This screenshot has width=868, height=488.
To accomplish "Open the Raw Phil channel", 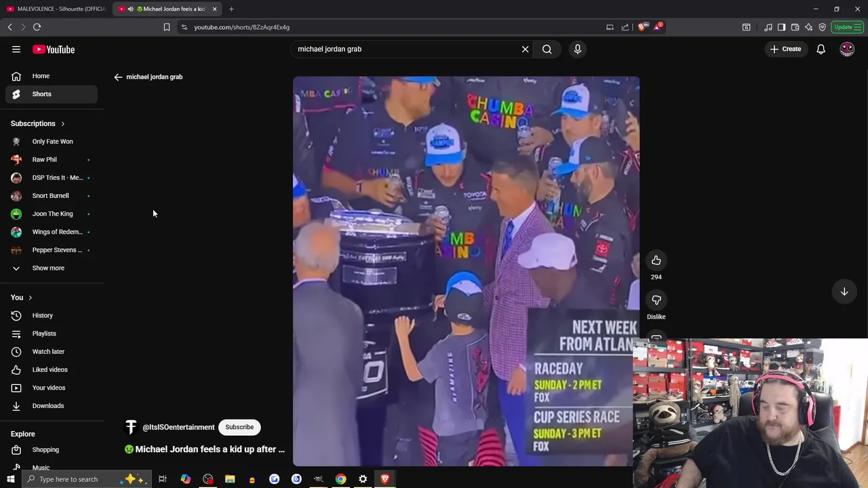I will click(x=52, y=159).
